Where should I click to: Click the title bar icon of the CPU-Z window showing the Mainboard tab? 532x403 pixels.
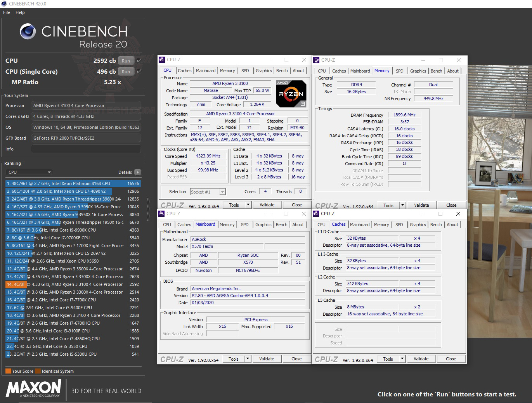(x=162, y=214)
